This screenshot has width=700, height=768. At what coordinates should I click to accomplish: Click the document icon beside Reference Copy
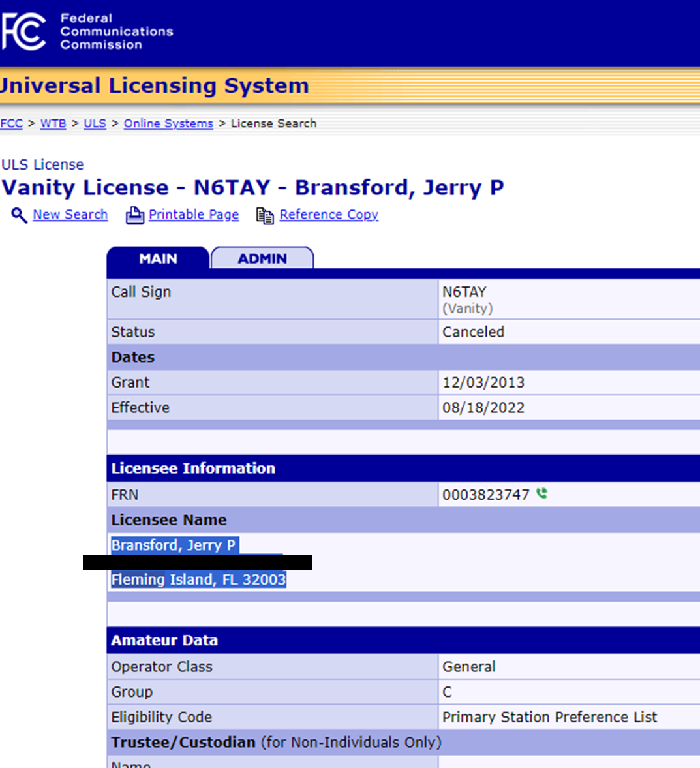pos(265,215)
